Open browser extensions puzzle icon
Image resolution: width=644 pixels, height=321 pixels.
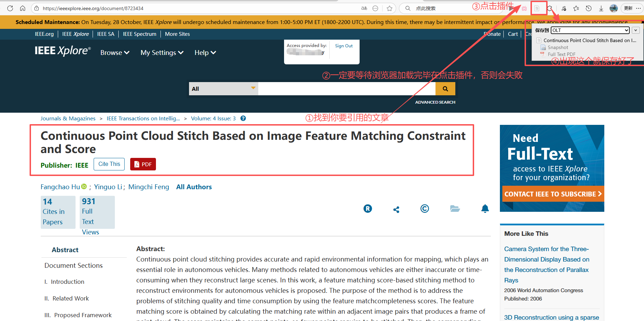click(x=550, y=8)
